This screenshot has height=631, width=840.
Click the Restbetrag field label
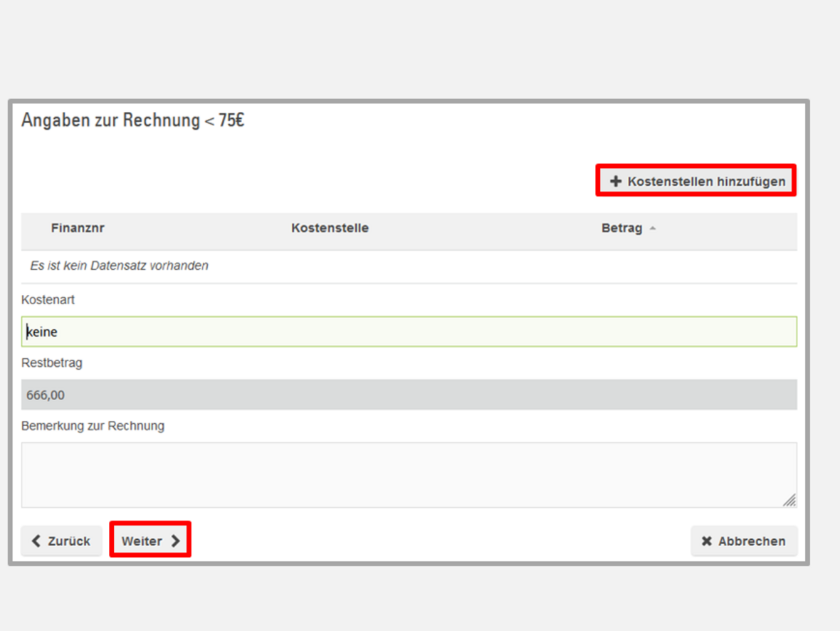51,363
